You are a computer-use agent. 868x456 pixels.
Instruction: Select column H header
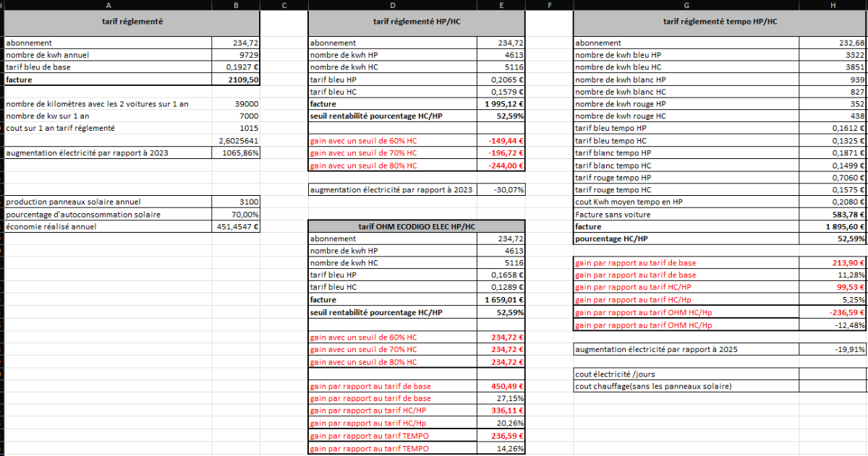(833, 6)
